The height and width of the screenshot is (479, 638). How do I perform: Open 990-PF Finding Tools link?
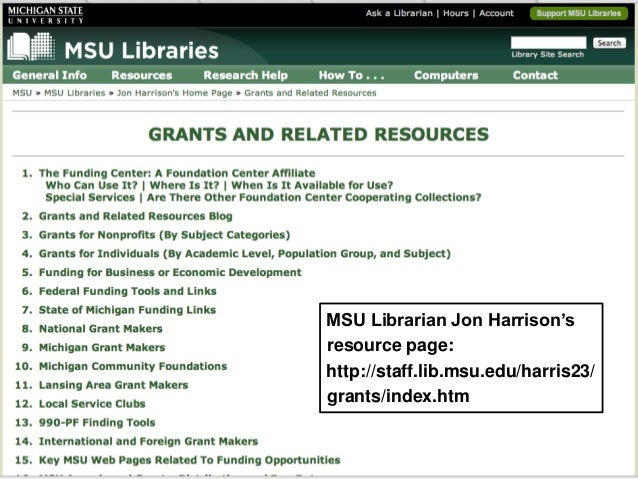click(97, 422)
